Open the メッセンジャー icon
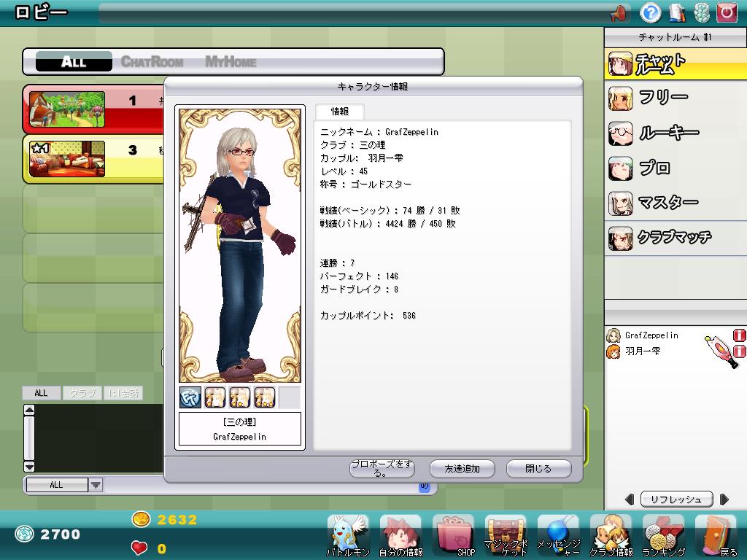Viewport: 747px width, 560px height. click(x=559, y=535)
